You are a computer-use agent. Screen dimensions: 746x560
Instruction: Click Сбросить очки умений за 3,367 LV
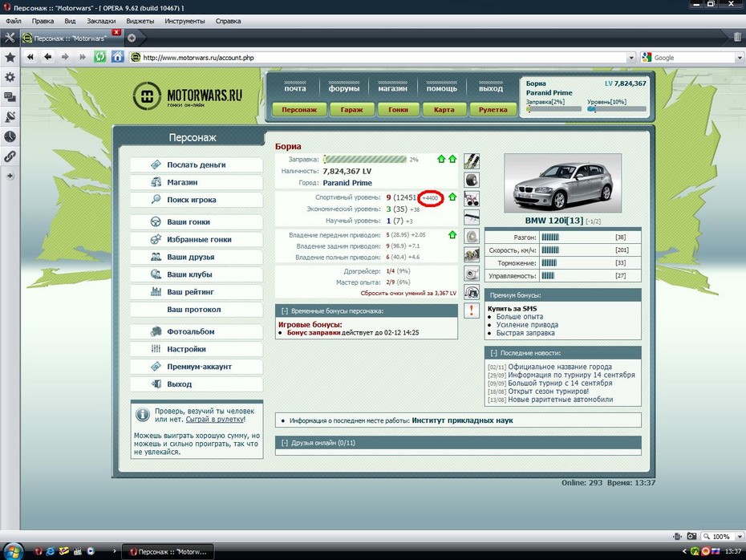[408, 293]
